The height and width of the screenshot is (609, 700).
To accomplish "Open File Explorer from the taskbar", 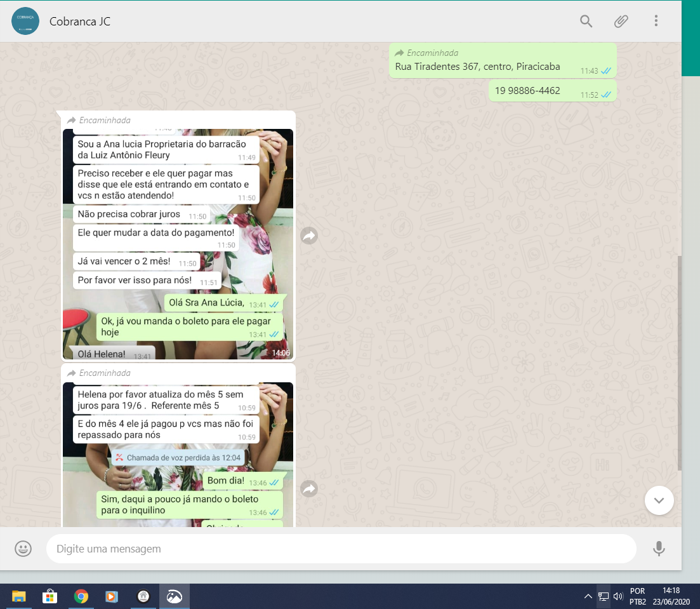I will 19,596.
